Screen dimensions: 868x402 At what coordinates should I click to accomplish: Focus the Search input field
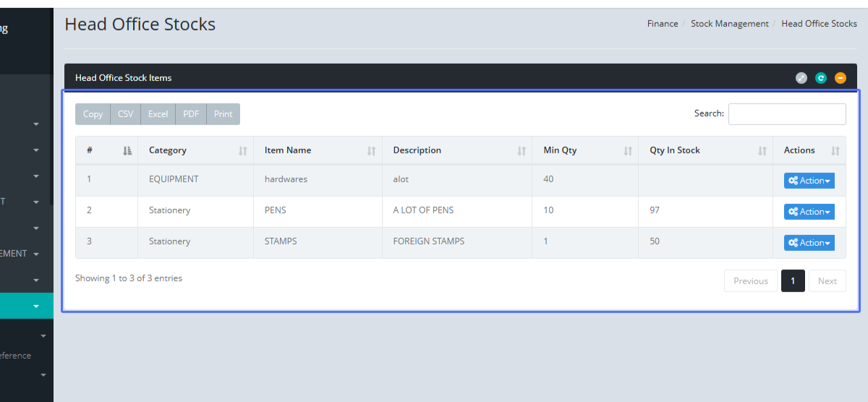[786, 114]
